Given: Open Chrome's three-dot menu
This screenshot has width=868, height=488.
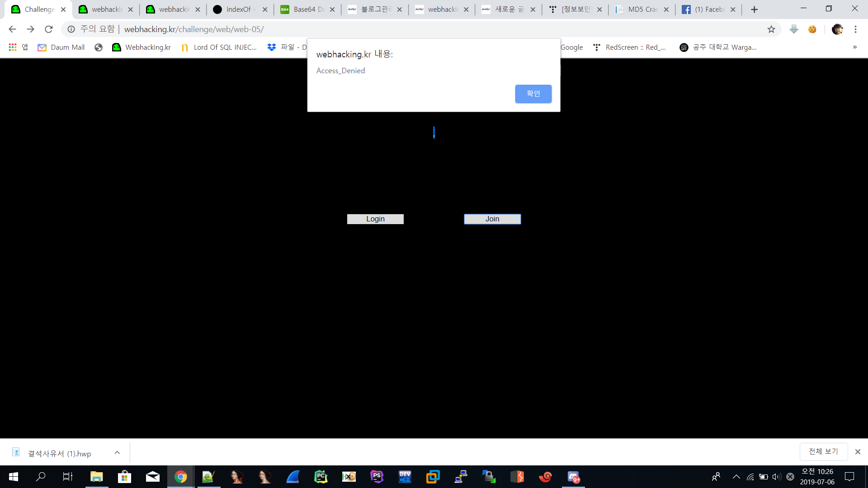Looking at the screenshot, I should pos(855,29).
